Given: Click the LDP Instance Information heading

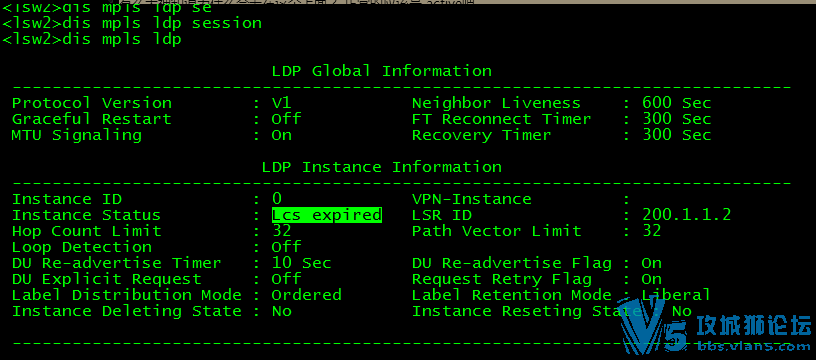Looking at the screenshot, I should tap(381, 167).
